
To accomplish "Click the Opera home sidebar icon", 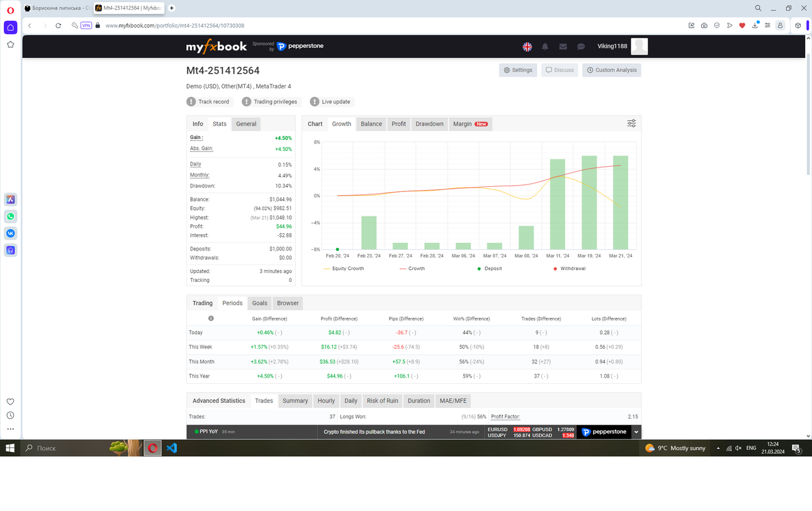I will pyautogui.click(x=10, y=27).
